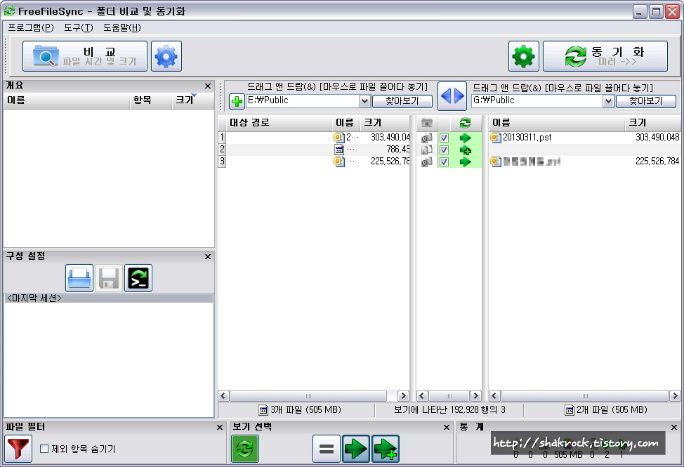Screen dimensions: 684x467
Task: Click the 대상 경로 column header
Action: pos(279,123)
